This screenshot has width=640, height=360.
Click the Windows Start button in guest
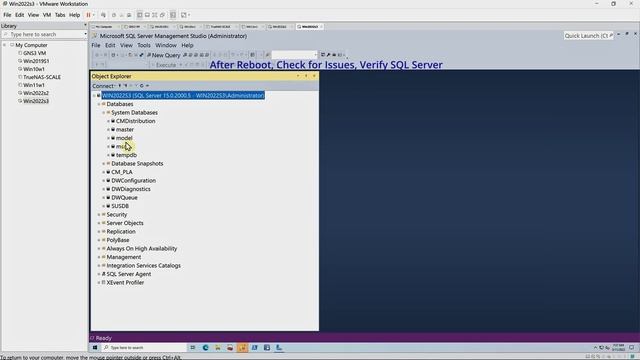pos(95,348)
